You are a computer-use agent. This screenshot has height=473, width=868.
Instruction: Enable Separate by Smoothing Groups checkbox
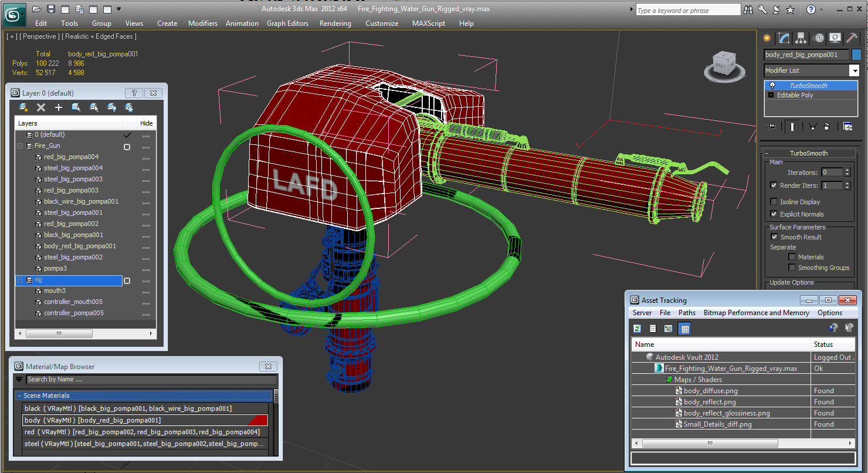pos(792,268)
